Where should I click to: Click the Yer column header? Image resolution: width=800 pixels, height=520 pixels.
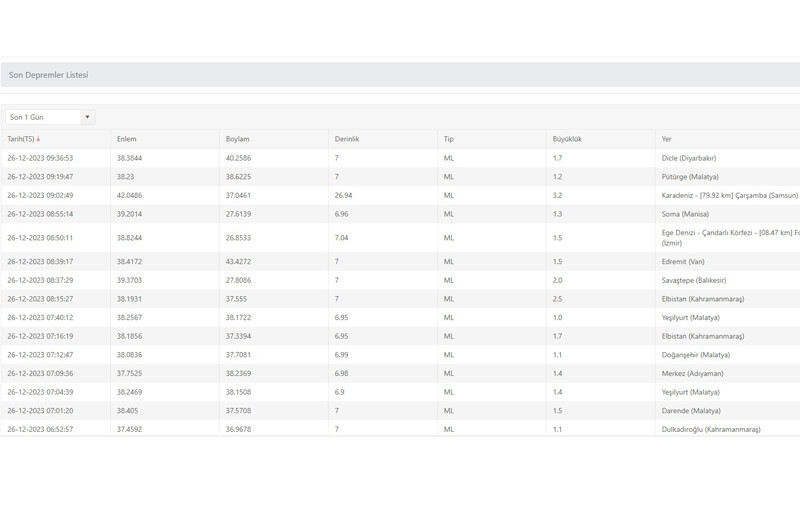point(667,139)
